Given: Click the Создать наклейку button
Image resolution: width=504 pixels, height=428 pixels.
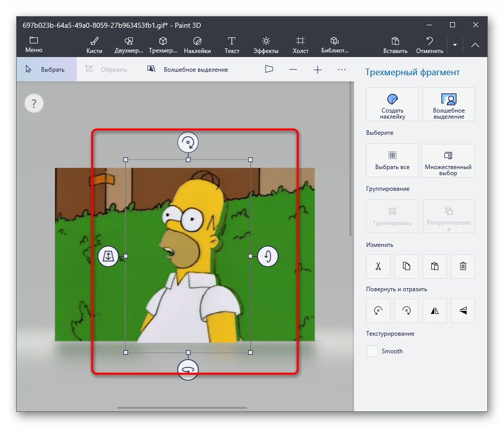Looking at the screenshot, I should point(392,104).
